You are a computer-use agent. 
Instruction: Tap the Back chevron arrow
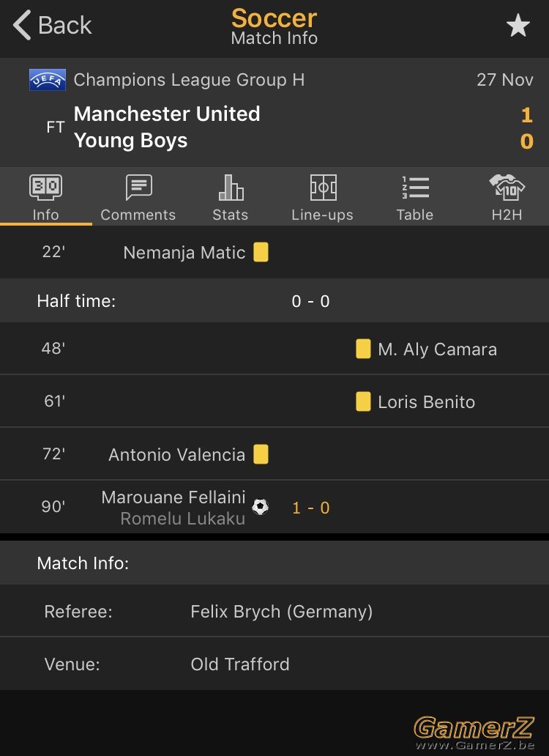(x=22, y=25)
